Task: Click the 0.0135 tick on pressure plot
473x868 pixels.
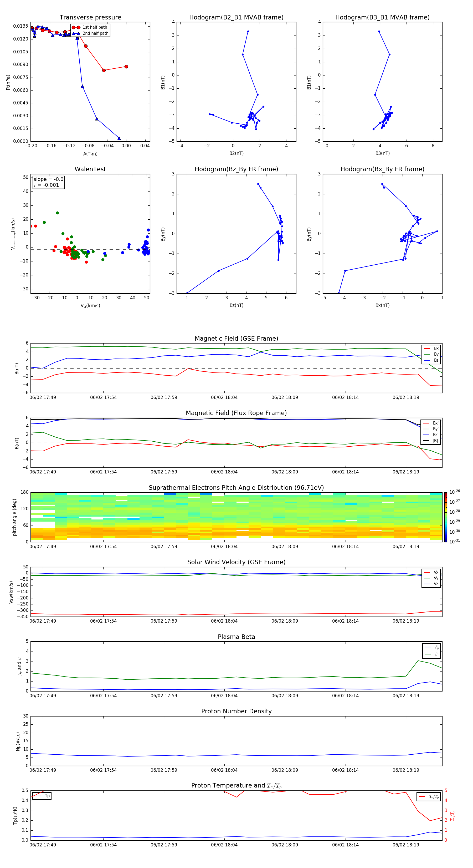Action: [20, 26]
